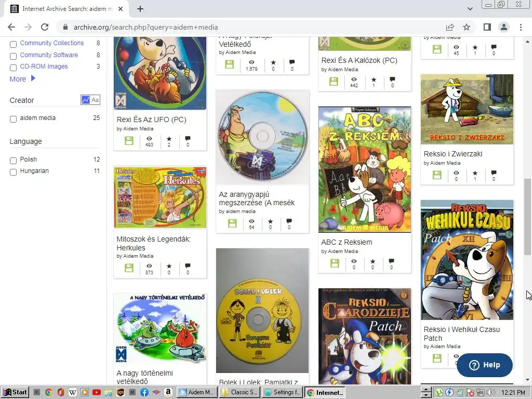Switch Creator facet to chart view
Image resolution: width=532 pixels, height=399 pixels.
click(85, 100)
